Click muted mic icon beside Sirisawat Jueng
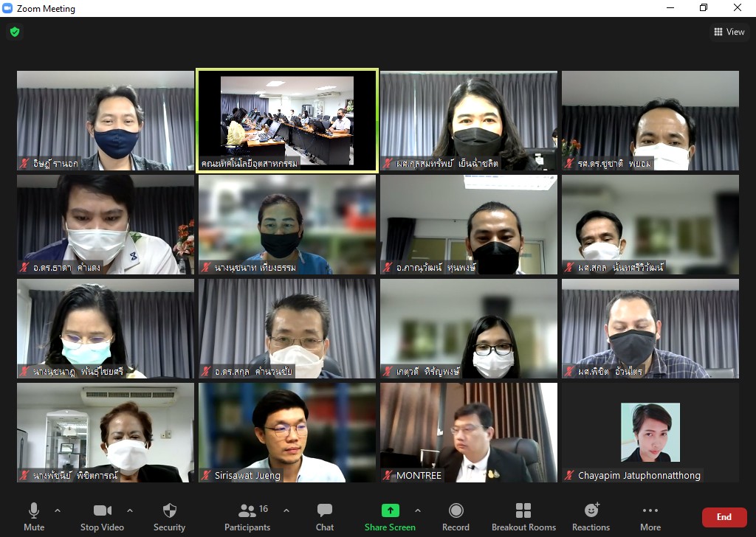Image resolution: width=756 pixels, height=537 pixels. pyautogui.click(x=206, y=475)
